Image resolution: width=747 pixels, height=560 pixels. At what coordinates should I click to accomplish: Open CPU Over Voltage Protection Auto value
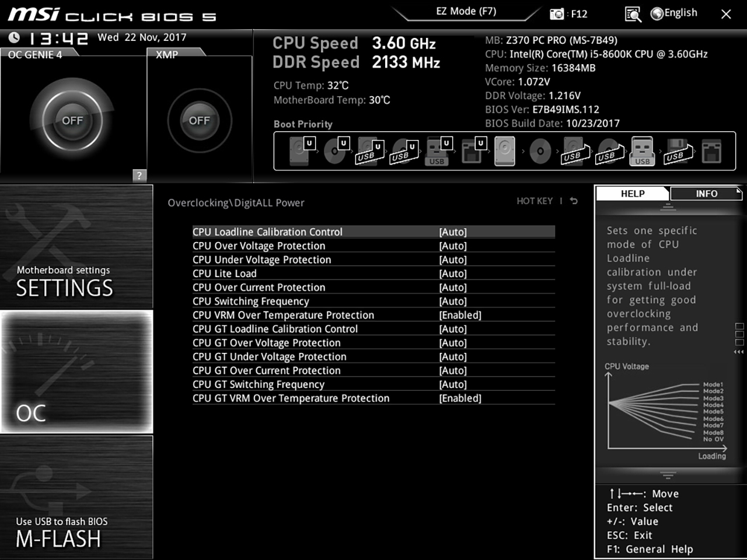tap(453, 246)
